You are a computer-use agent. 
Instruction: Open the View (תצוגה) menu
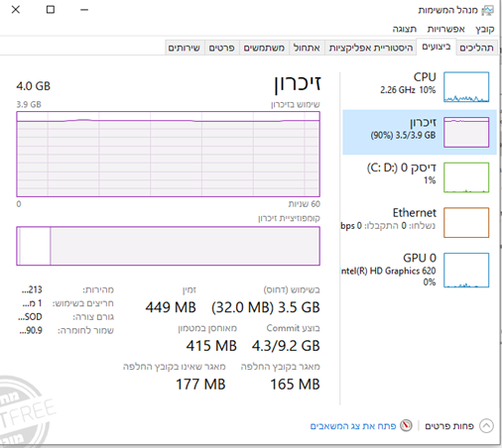pos(405,29)
